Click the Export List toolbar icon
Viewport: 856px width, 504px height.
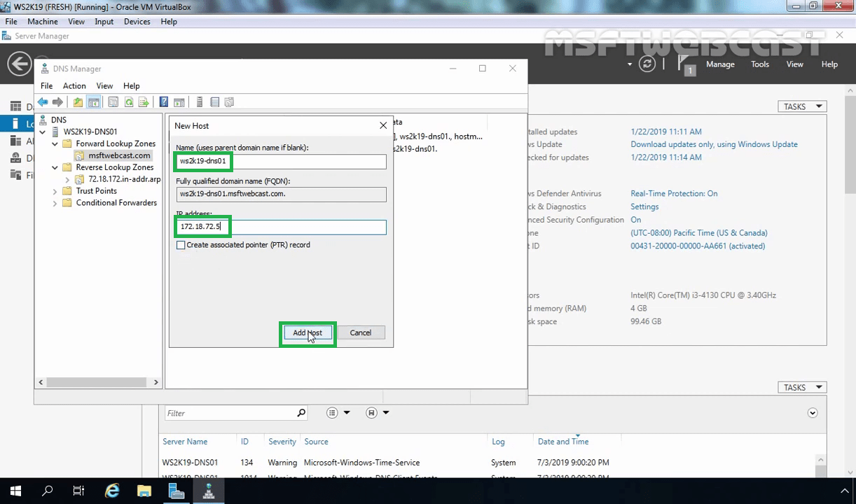144,102
